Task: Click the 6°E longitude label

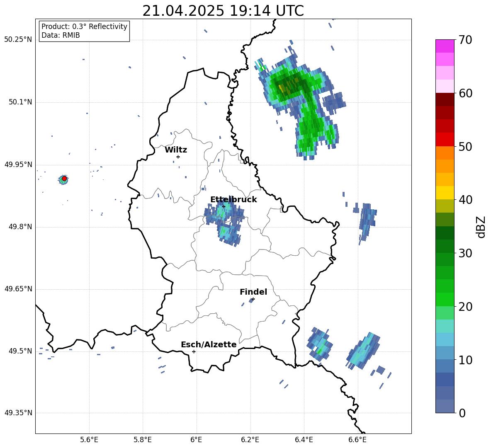Action: [x=196, y=440]
